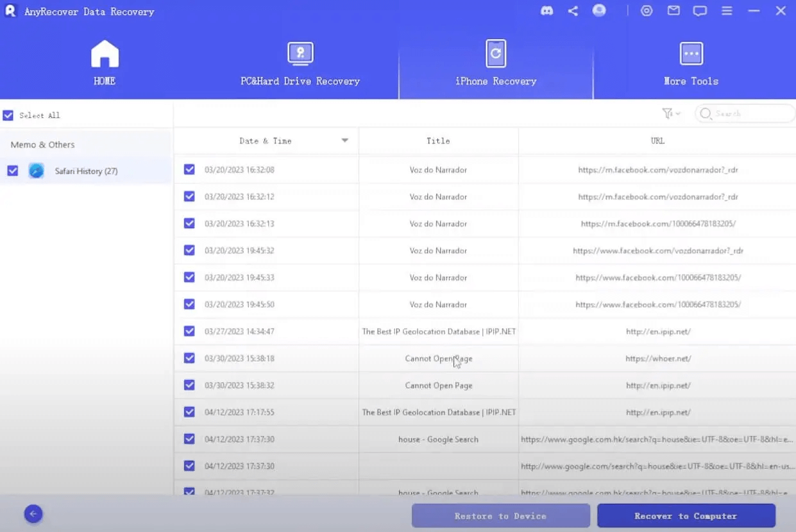The image size is (796, 532).
Task: Uncheck the 03/27/2023 IPIP.NET entry
Action: [x=189, y=331]
